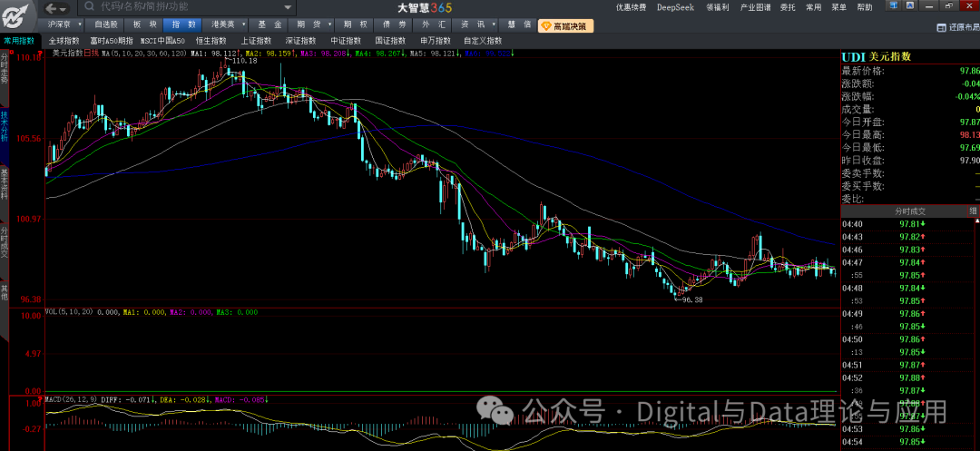Switch to the 自定义指数 tab
This screenshot has height=451, width=980.
483,41
